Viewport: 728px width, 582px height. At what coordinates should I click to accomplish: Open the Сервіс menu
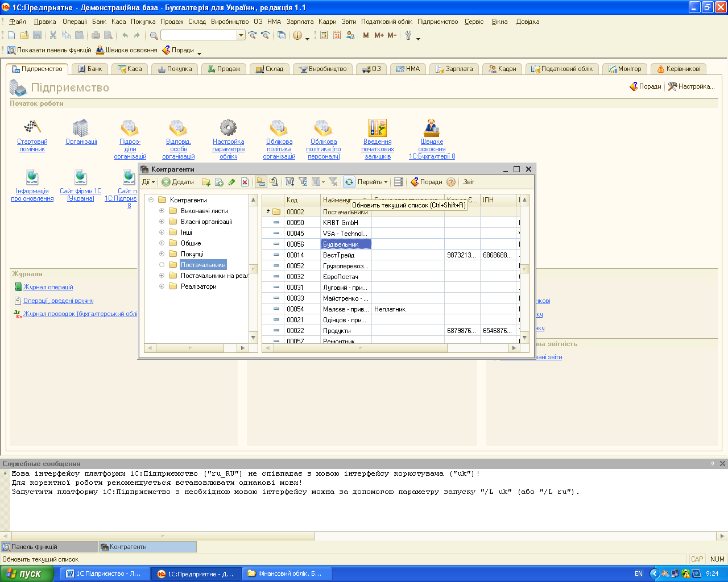(474, 22)
